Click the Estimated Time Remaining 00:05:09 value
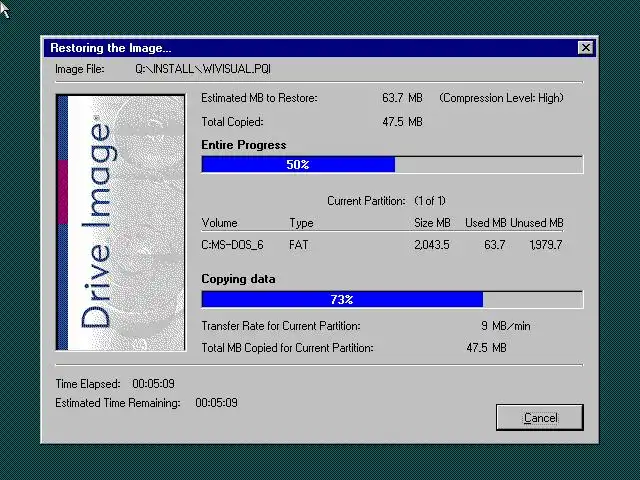This screenshot has width=640, height=480. (216, 403)
